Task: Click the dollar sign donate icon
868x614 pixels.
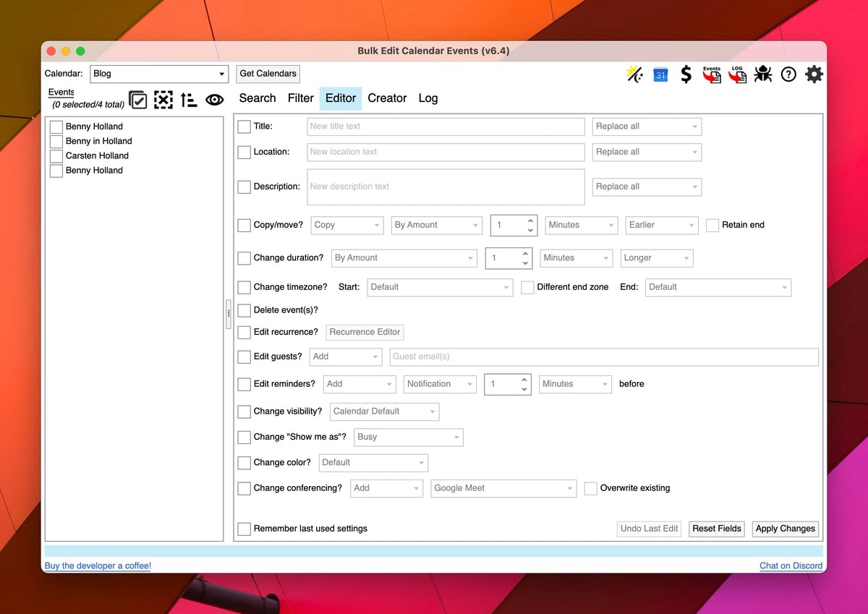Action: (x=686, y=74)
